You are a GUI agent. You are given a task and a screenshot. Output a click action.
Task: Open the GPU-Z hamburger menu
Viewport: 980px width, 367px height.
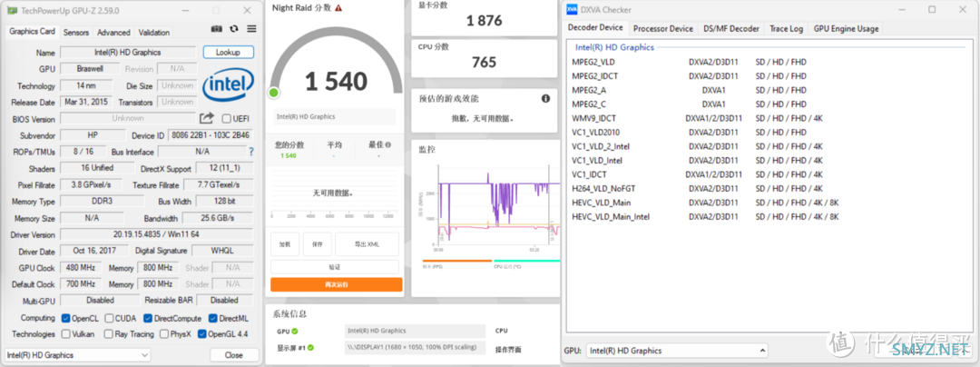pos(251,29)
